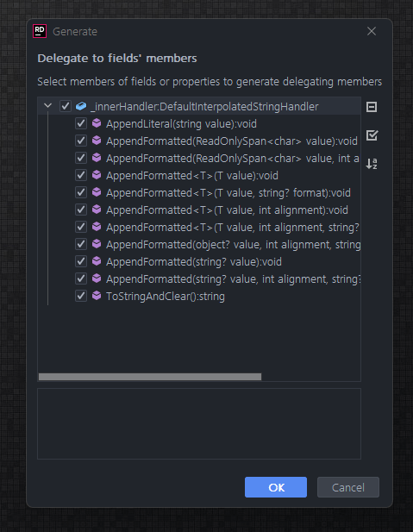
Task: Collapse the _innerHandler tree node
Action: [47, 106]
